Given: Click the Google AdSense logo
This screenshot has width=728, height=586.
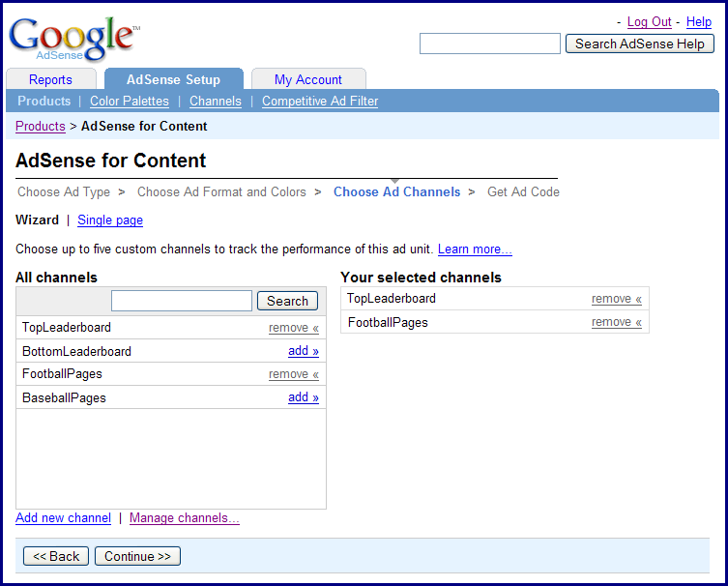Looking at the screenshot, I should [x=73, y=39].
